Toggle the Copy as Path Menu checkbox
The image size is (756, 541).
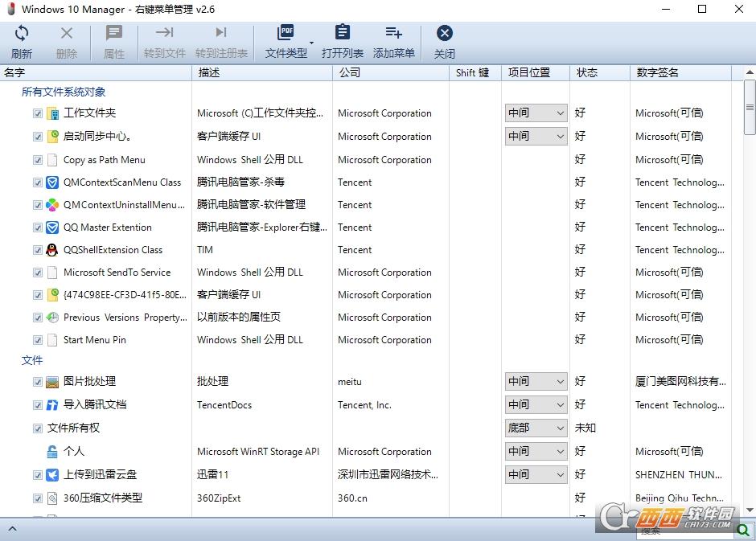point(38,160)
